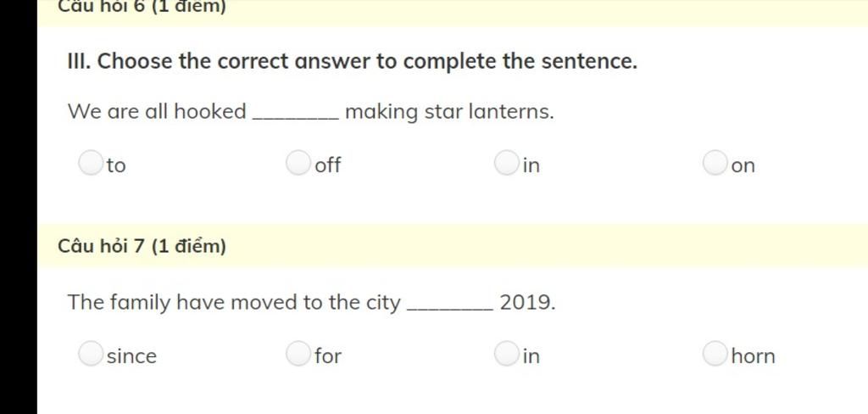The width and height of the screenshot is (868, 414).
Task: Click the "Câu hỏi 7 (1 điểm)" header
Action: point(142,246)
